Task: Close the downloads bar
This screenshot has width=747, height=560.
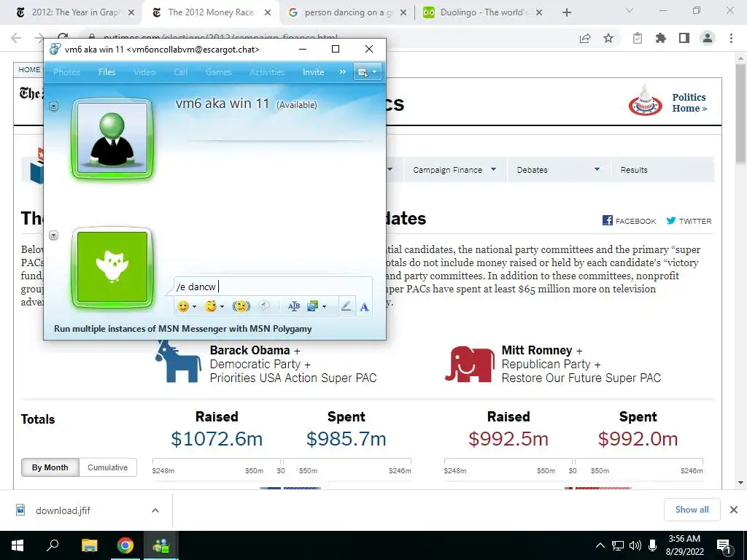Action: (x=734, y=510)
